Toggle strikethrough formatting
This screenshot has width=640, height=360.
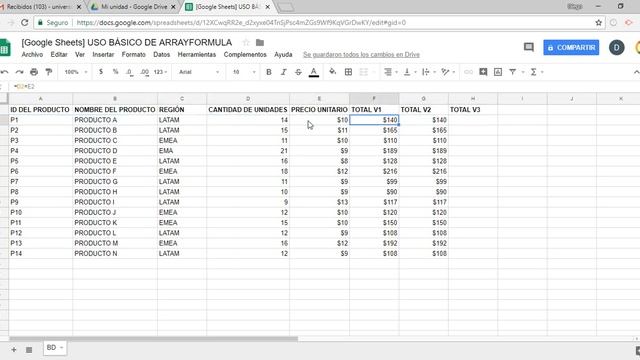(298, 72)
